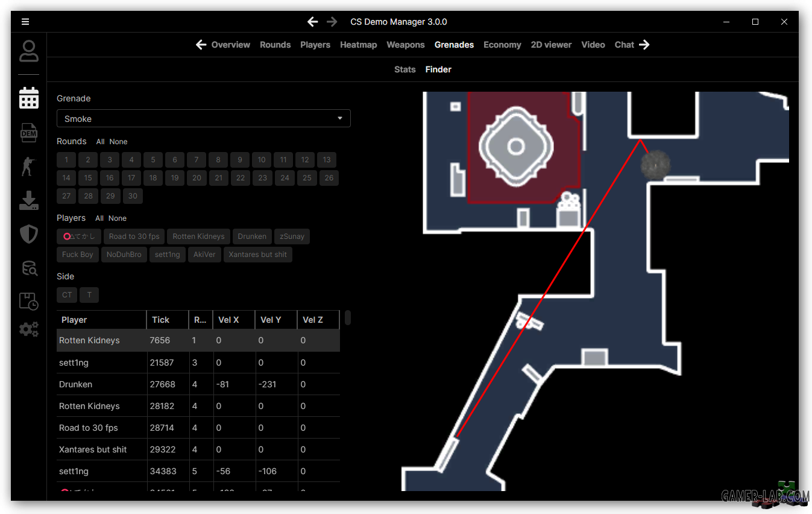The image size is (812, 514).
Task: Toggle player filter zSunay
Action: 292,236
